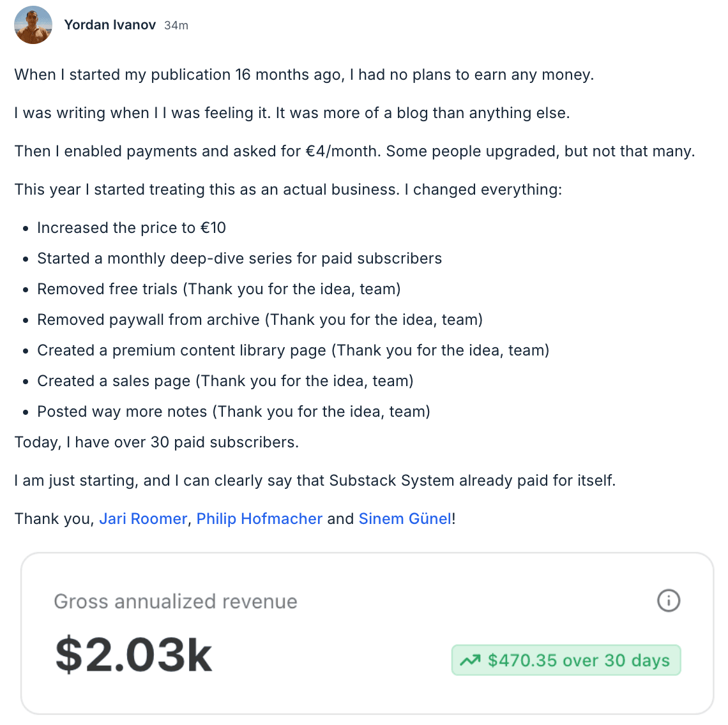Click the sentence mentioning €4/month payments
728x725 pixels.
[x=354, y=151]
